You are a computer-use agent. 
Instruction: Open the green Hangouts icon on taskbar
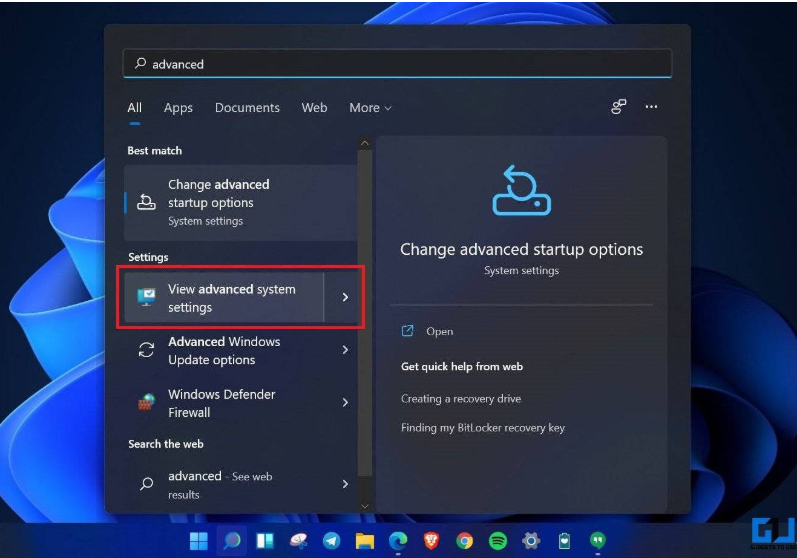598,540
